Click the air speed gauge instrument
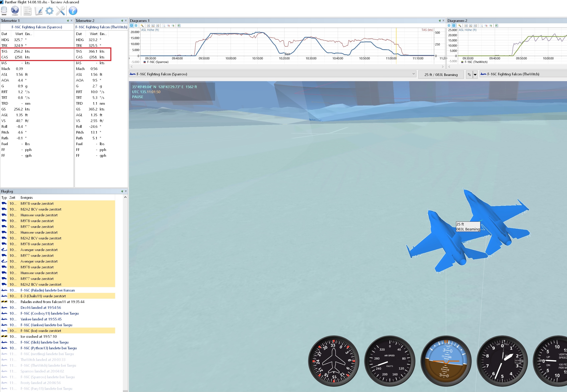The width and height of the screenshot is (567, 392). (x=390, y=361)
